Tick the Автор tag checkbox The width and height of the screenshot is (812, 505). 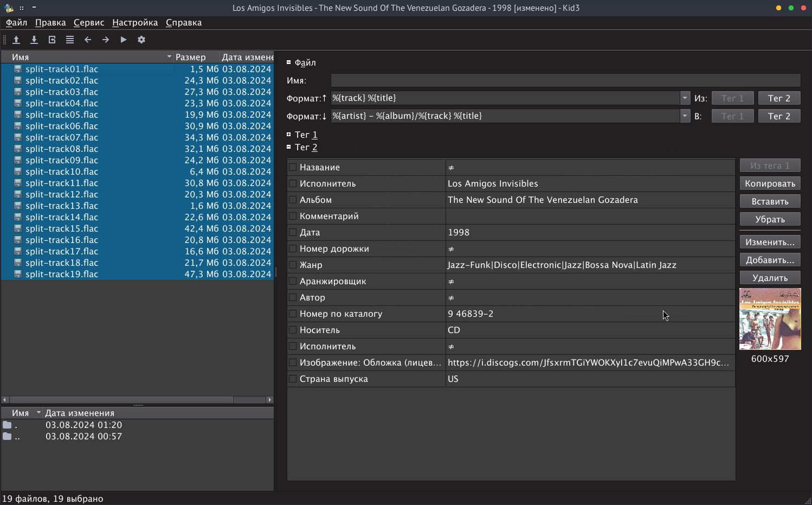[293, 297]
